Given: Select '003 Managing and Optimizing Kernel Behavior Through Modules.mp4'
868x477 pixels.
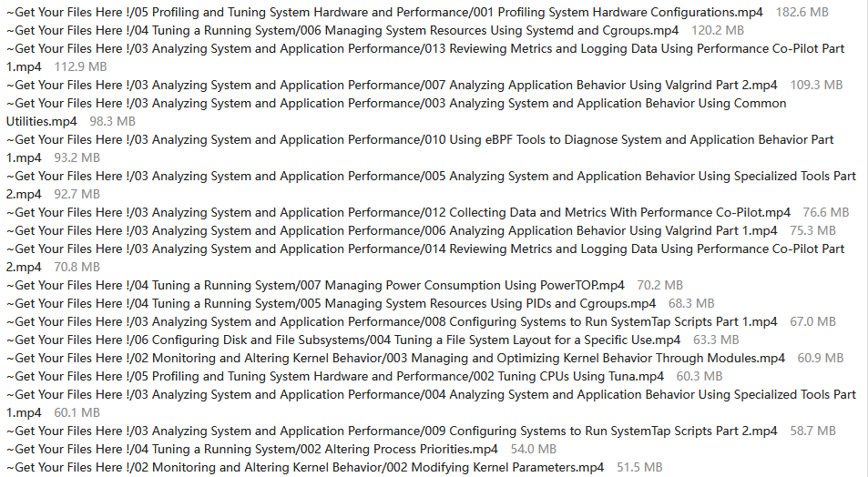Looking at the screenshot, I should pyautogui.click(x=396, y=360).
